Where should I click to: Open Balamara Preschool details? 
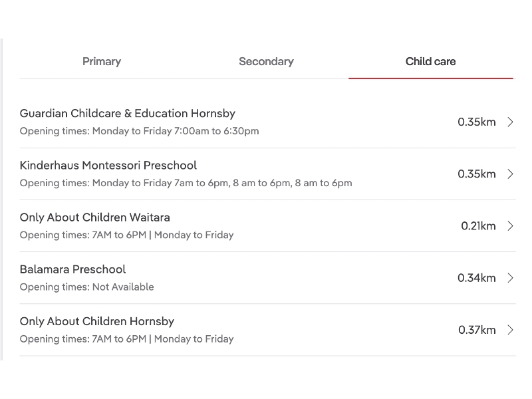pos(73,269)
